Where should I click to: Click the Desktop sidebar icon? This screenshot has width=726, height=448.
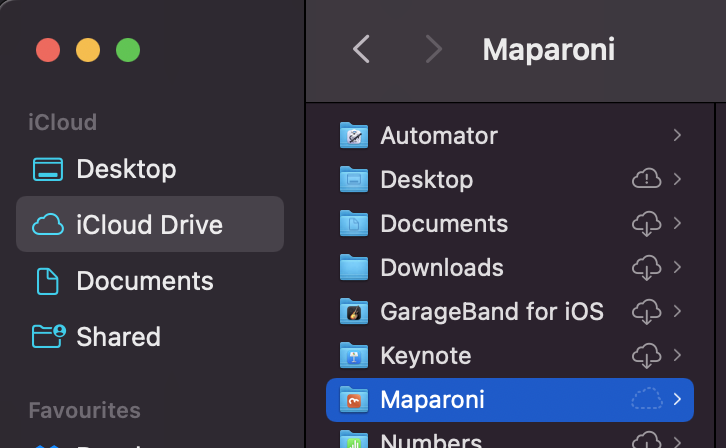point(48,169)
